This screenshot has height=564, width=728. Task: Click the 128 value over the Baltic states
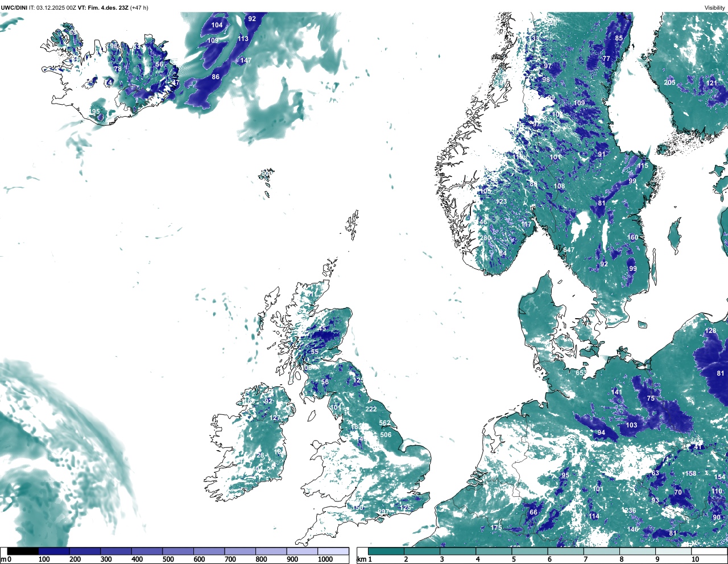(711, 331)
